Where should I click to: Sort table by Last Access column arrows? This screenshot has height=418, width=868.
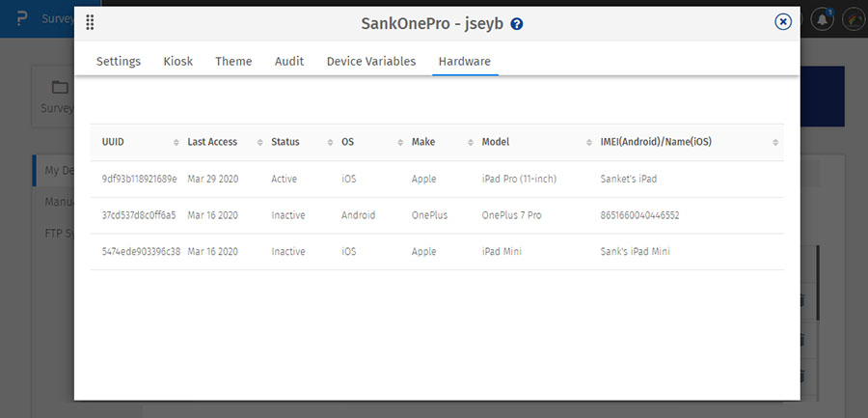[x=259, y=143]
